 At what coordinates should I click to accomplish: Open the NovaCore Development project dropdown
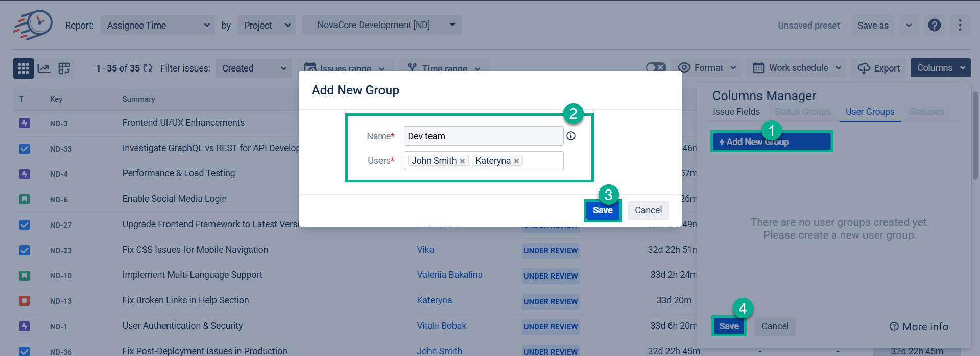[x=381, y=25]
